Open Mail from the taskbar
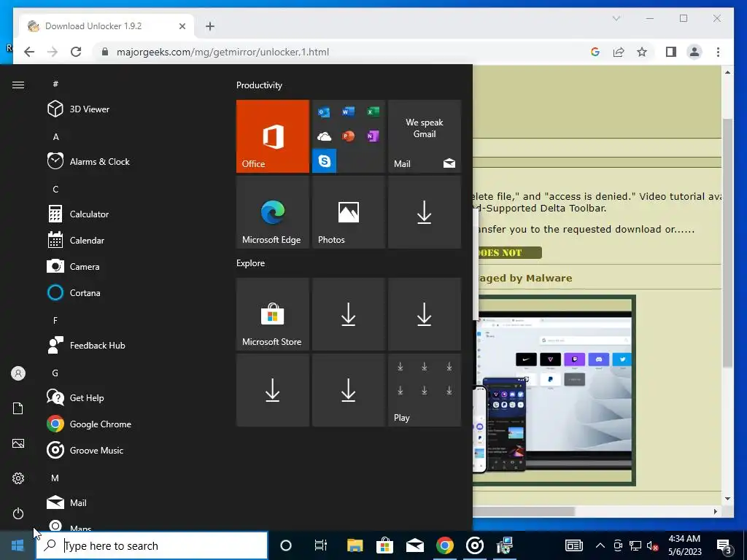 point(414,545)
